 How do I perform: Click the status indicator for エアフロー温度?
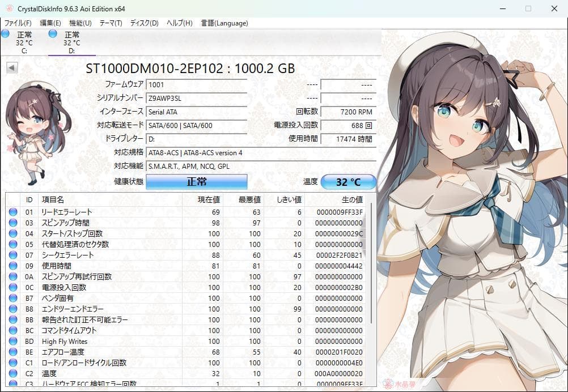click(x=12, y=352)
